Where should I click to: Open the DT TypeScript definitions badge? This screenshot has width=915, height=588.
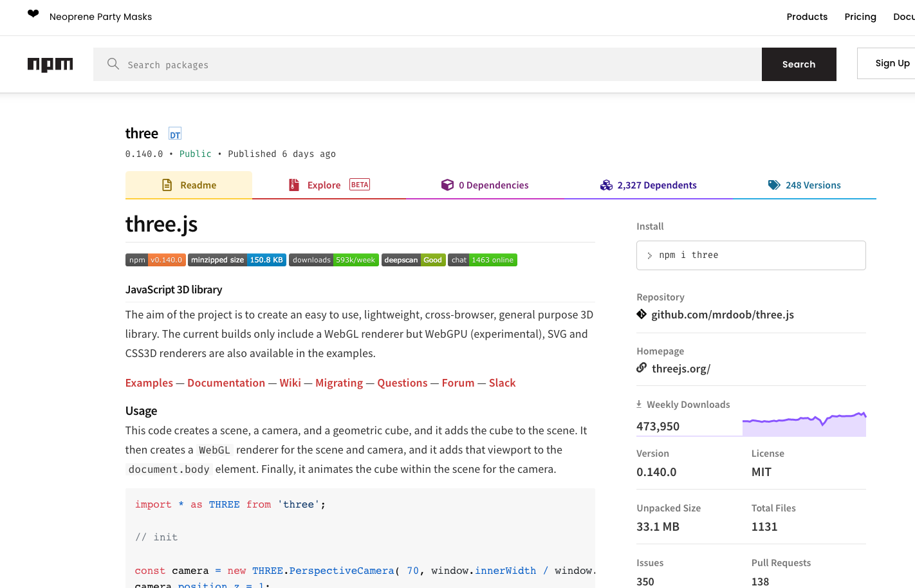click(x=175, y=134)
